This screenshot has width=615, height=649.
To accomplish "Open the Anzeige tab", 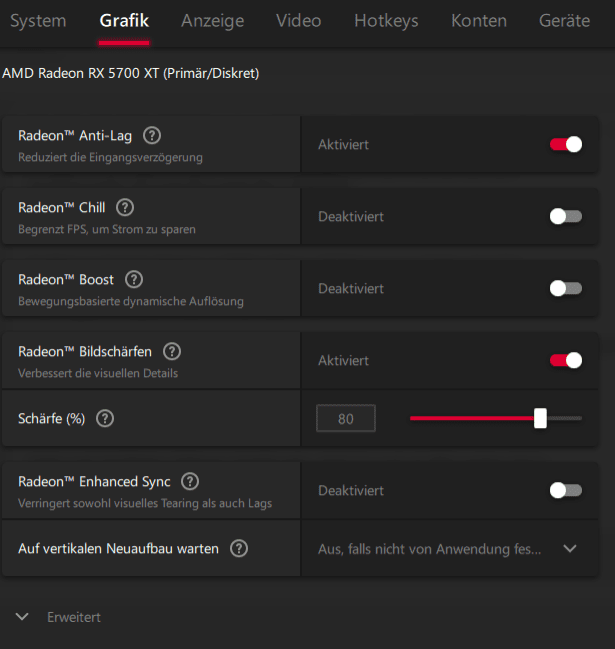I will (x=213, y=21).
